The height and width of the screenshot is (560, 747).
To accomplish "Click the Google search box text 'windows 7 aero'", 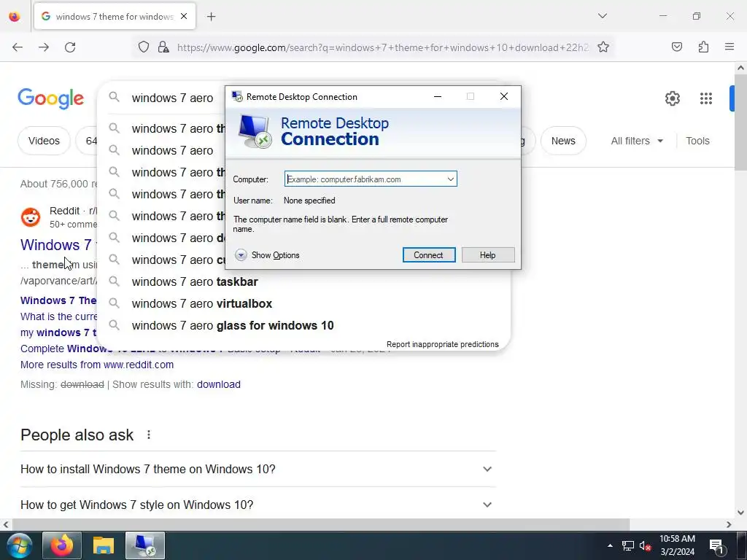I will point(172,98).
